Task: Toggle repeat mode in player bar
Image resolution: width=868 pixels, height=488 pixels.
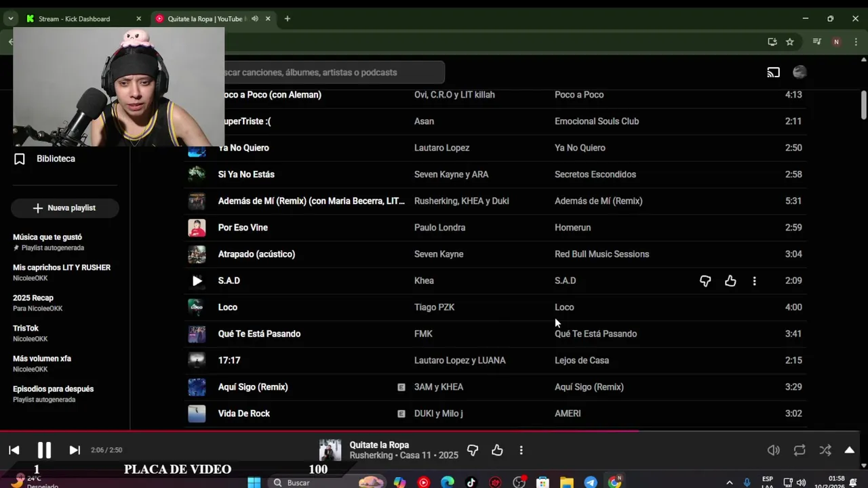Action: tap(800, 450)
